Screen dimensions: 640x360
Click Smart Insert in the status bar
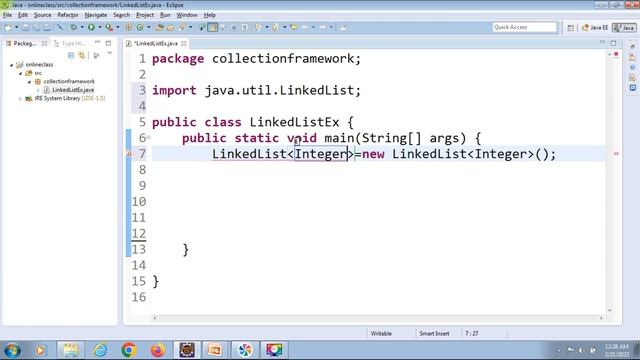(x=434, y=333)
